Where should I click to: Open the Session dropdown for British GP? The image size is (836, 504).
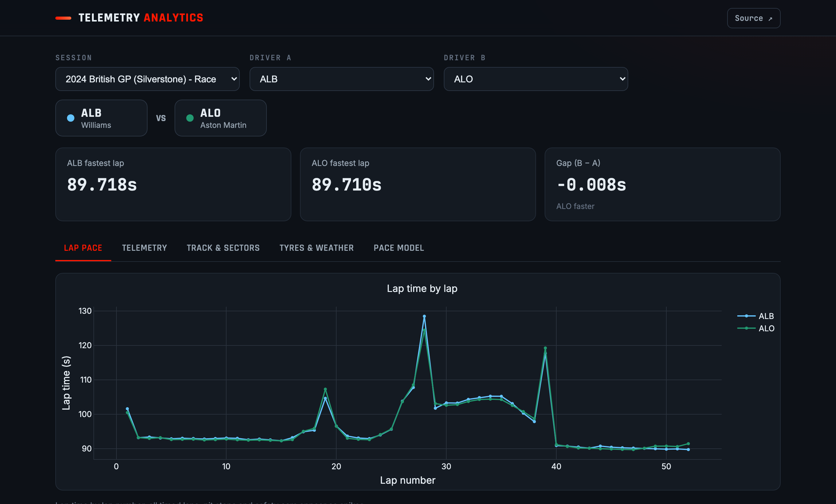(148, 79)
